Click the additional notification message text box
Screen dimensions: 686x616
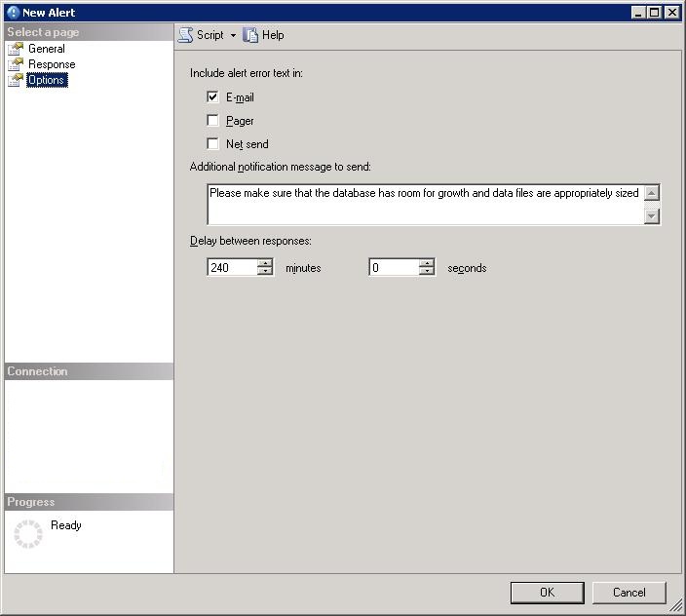(x=425, y=205)
